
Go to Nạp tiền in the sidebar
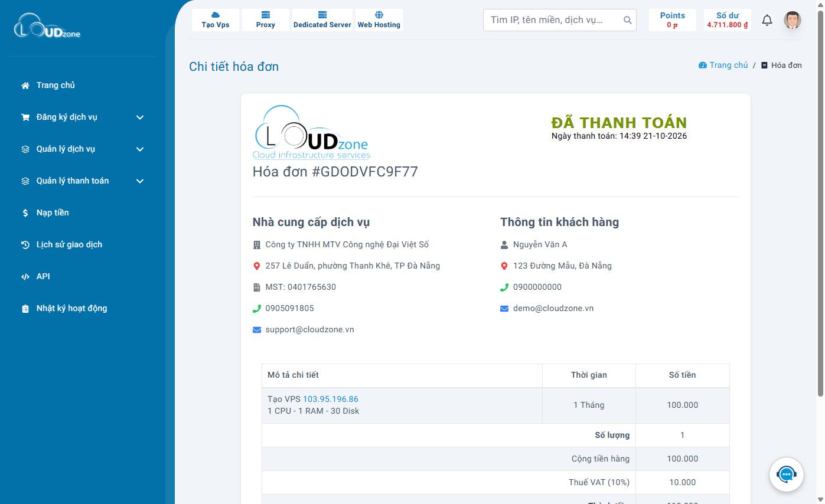click(83, 213)
